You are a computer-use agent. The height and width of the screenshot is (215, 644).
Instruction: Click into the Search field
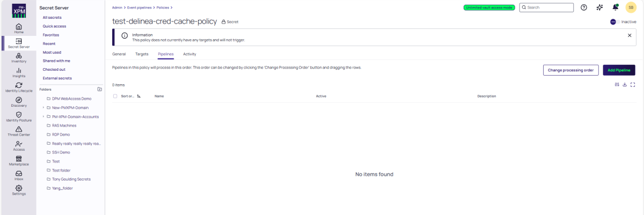[x=548, y=8]
